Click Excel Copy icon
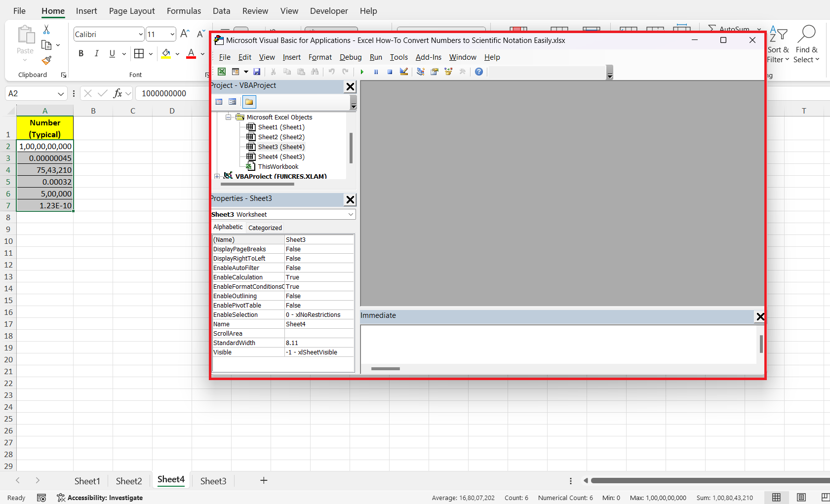The height and width of the screenshot is (504, 830). point(46,45)
